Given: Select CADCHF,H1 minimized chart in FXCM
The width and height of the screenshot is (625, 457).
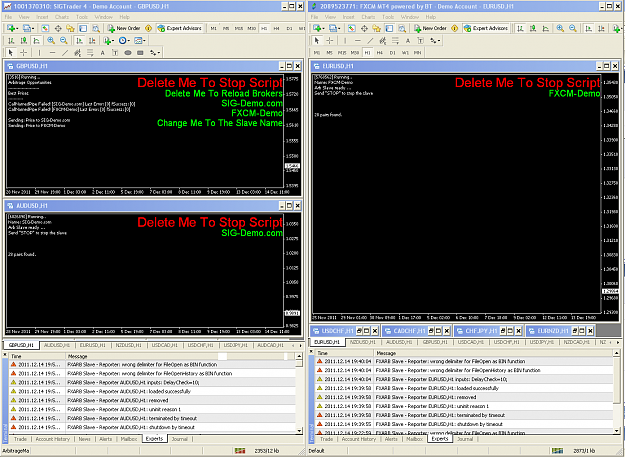Looking at the screenshot, I should click(410, 331).
